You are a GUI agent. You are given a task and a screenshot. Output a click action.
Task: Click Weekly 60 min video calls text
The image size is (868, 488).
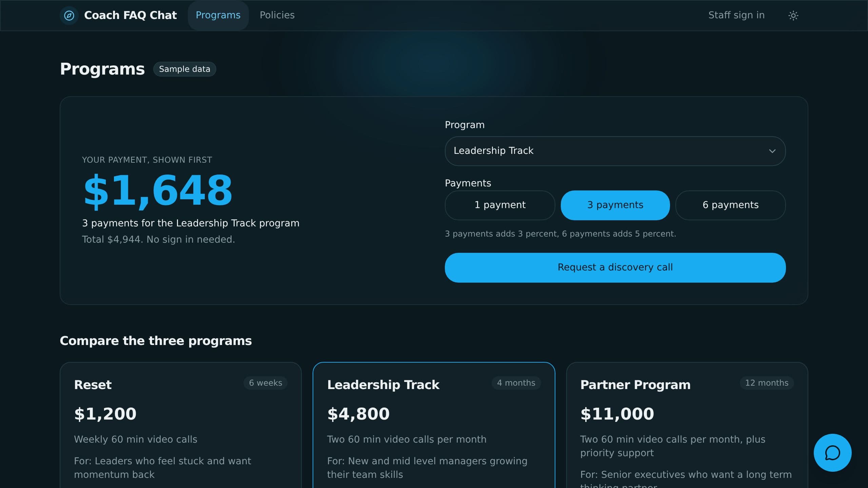point(136,440)
